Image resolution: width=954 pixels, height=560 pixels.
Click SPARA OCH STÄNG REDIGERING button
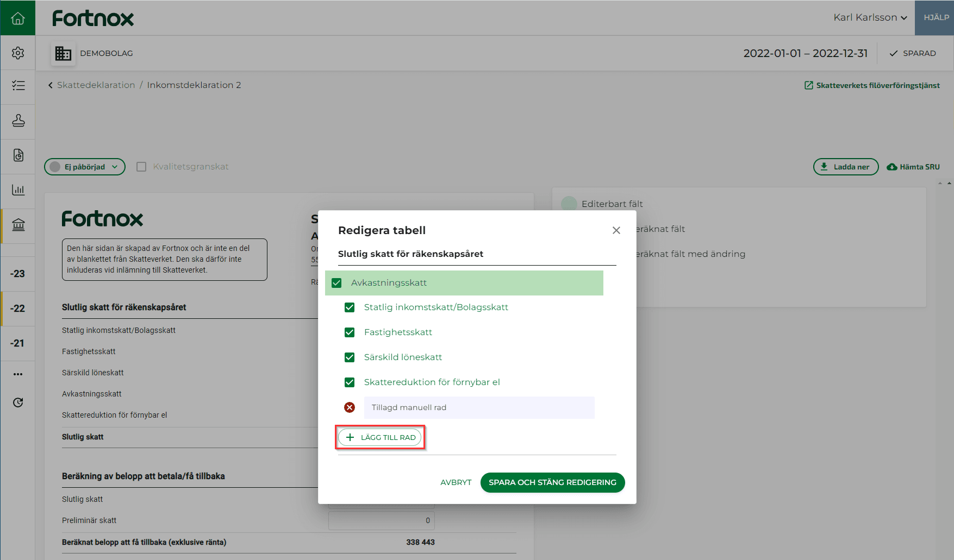552,482
